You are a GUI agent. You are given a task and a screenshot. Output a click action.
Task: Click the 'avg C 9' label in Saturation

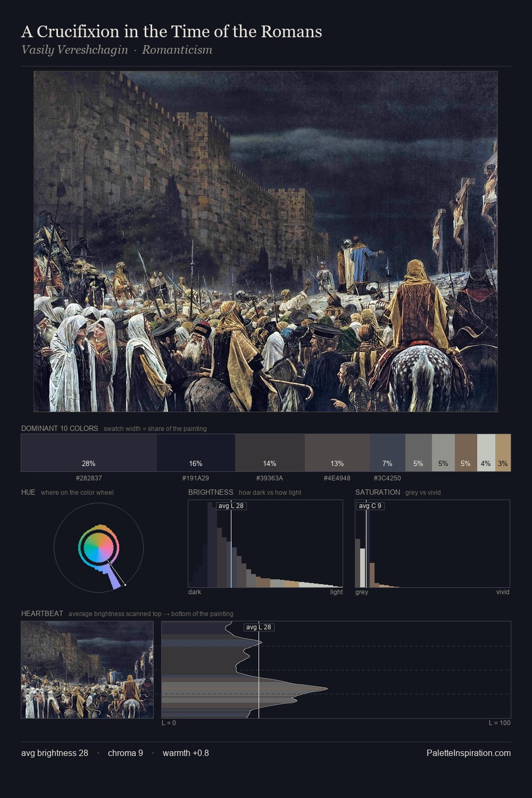pos(370,506)
